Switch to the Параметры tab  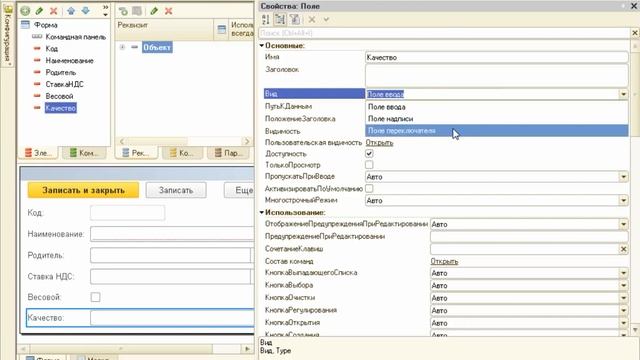pyautogui.click(x=228, y=153)
